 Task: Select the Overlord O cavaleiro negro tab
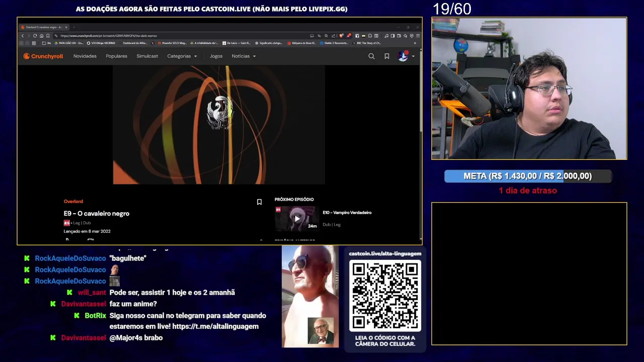tap(44, 27)
